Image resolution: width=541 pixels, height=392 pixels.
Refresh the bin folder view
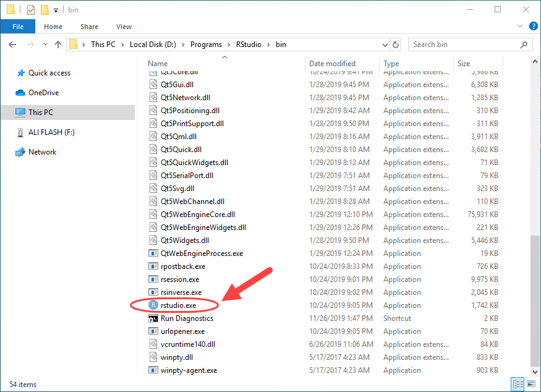[x=396, y=45]
